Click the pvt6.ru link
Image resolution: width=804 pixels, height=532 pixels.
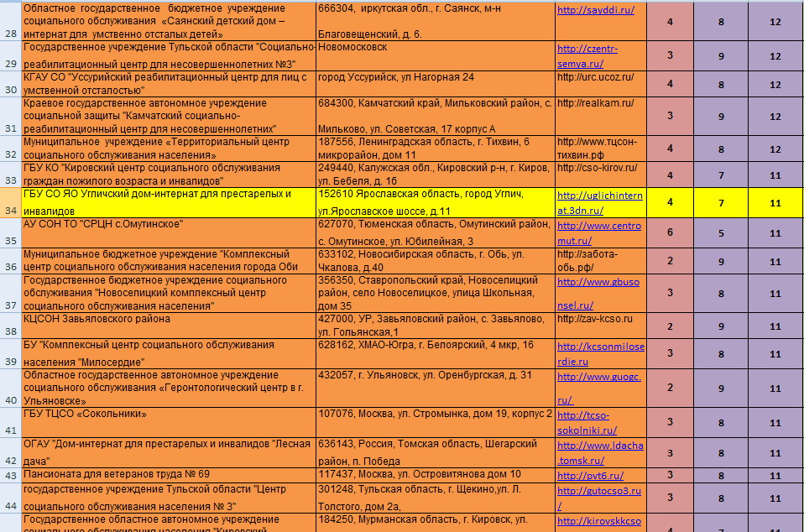click(x=590, y=476)
